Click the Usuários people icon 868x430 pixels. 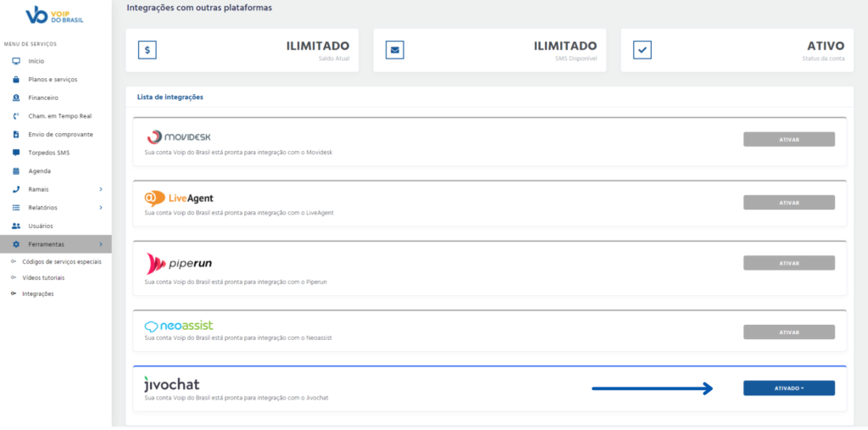[16, 226]
